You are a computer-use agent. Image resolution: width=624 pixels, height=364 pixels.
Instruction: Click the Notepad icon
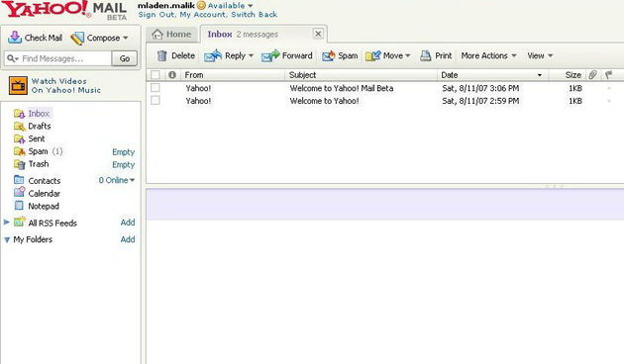tap(19, 206)
